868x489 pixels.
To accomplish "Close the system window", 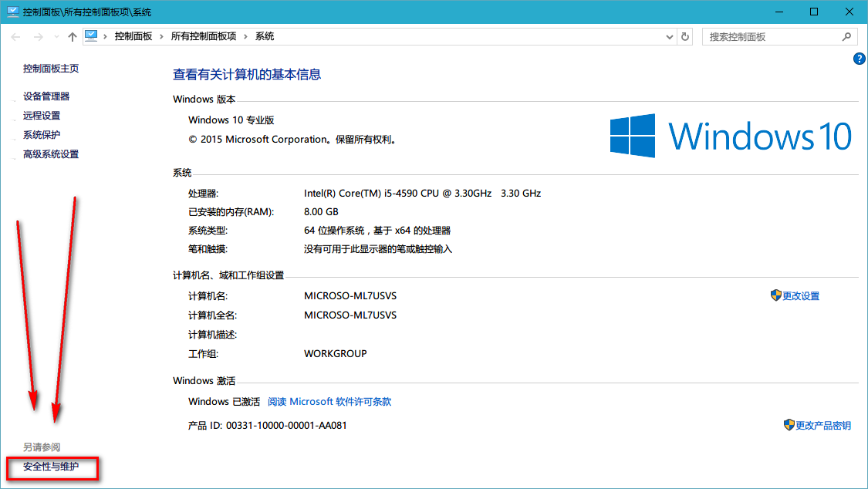I will (x=849, y=12).
